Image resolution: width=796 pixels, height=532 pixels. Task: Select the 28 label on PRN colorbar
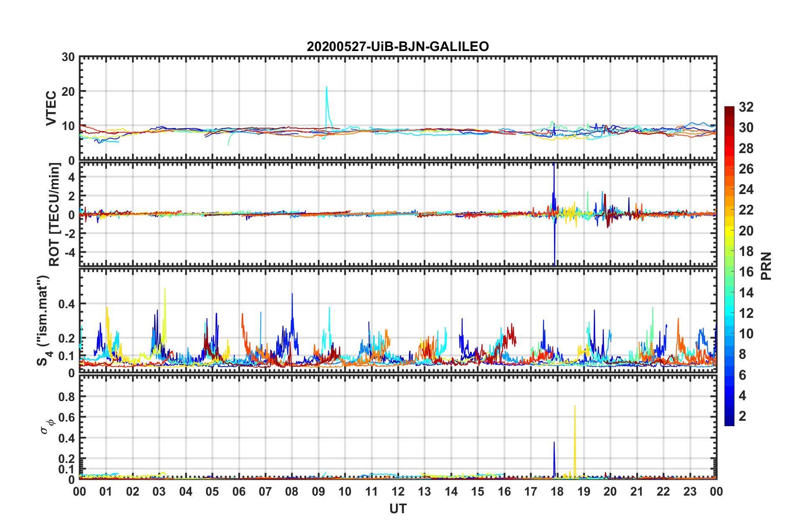pyautogui.click(x=746, y=148)
